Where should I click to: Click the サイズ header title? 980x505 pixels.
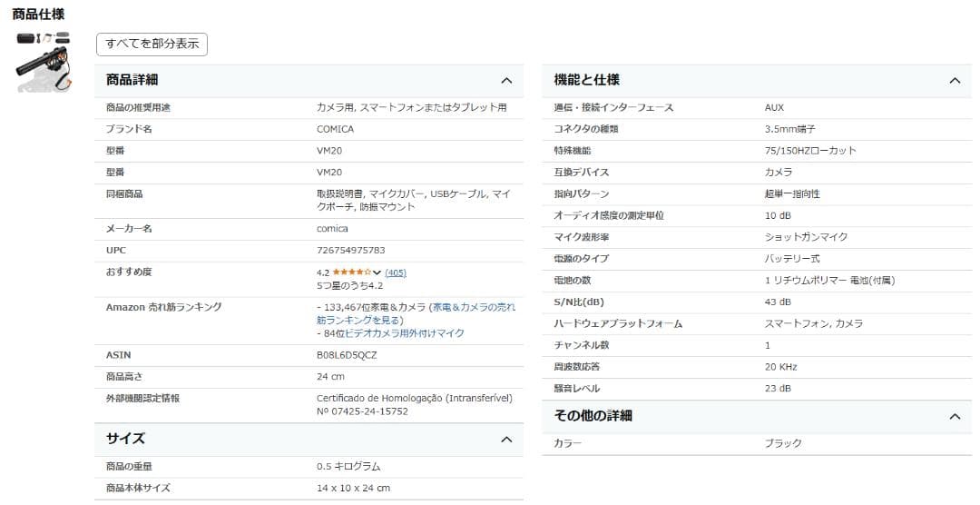(125, 439)
